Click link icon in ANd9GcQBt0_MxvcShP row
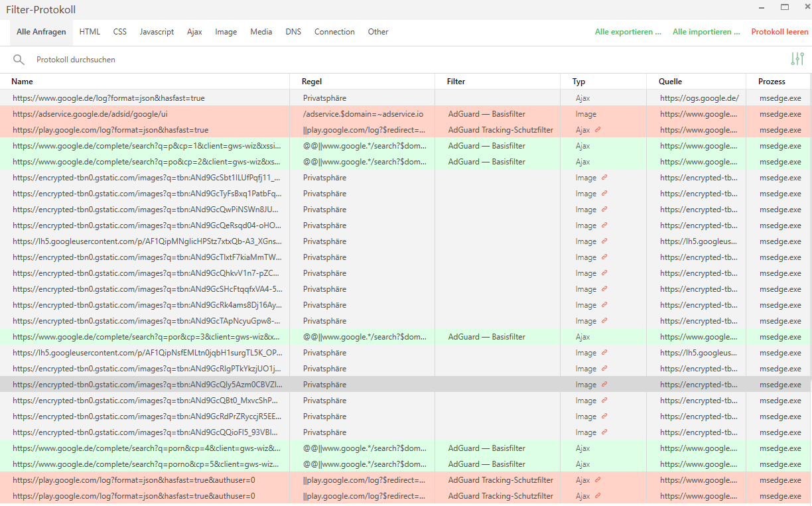This screenshot has width=812, height=506. click(x=604, y=401)
